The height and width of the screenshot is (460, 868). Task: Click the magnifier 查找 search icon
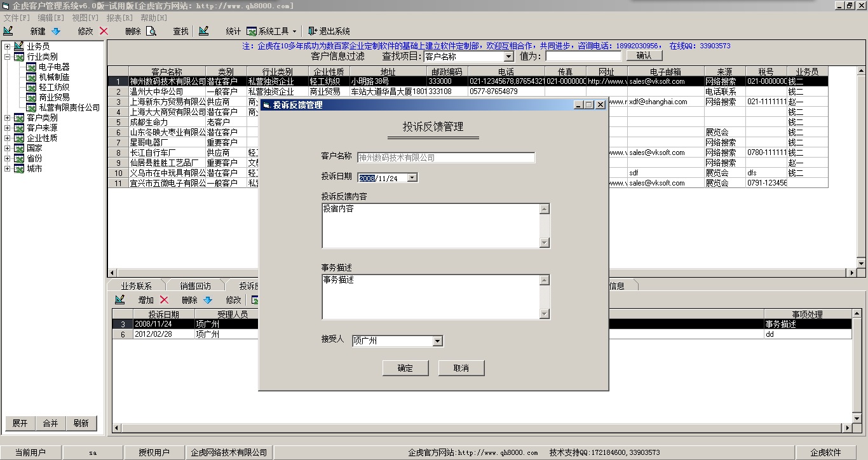pos(151,31)
